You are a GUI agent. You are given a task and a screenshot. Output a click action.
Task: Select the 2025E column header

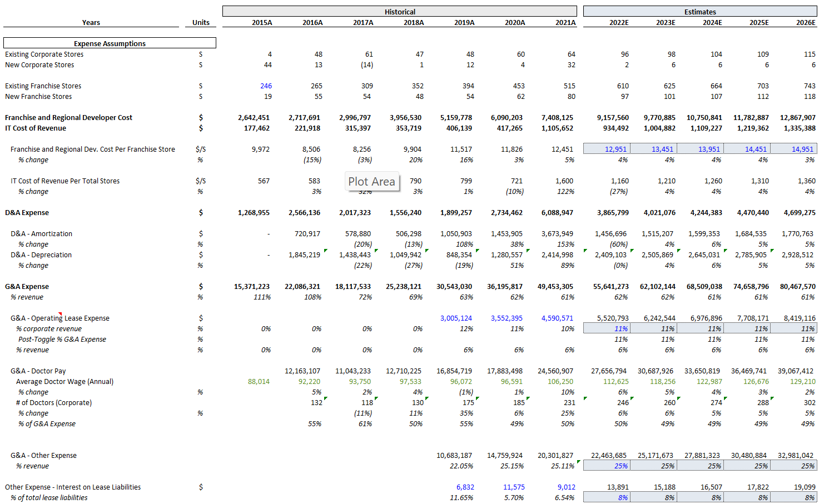tap(759, 22)
